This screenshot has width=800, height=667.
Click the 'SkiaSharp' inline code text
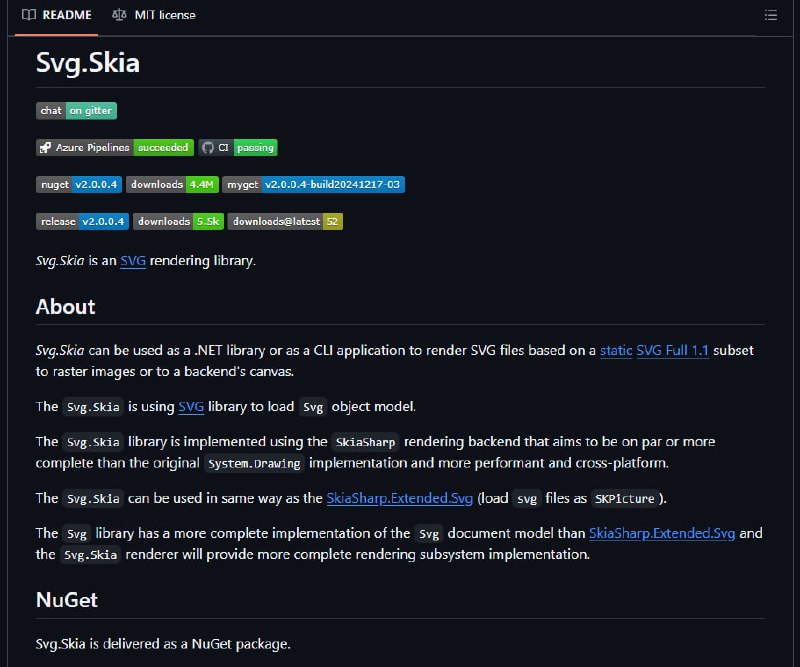pos(365,442)
